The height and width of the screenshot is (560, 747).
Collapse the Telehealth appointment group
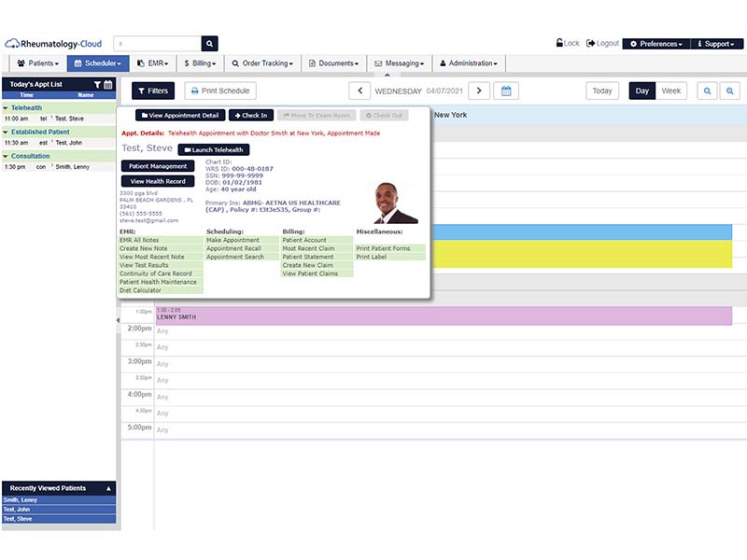(x=6, y=108)
